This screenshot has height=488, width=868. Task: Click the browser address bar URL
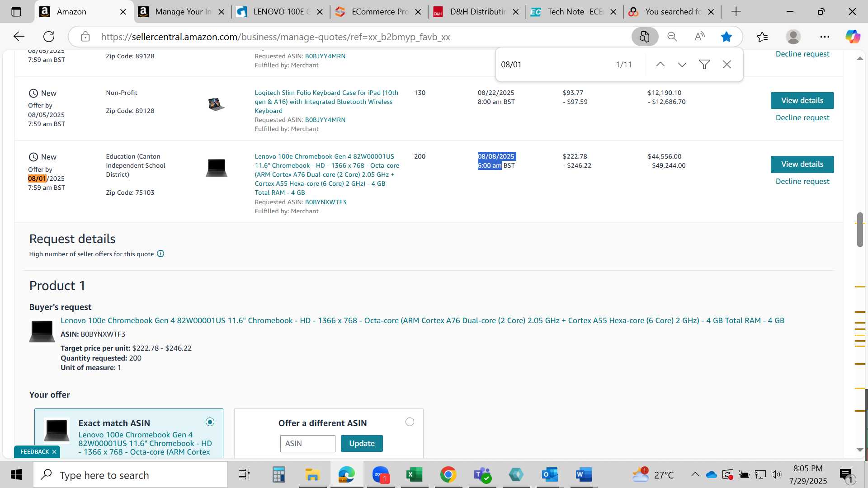click(x=275, y=37)
